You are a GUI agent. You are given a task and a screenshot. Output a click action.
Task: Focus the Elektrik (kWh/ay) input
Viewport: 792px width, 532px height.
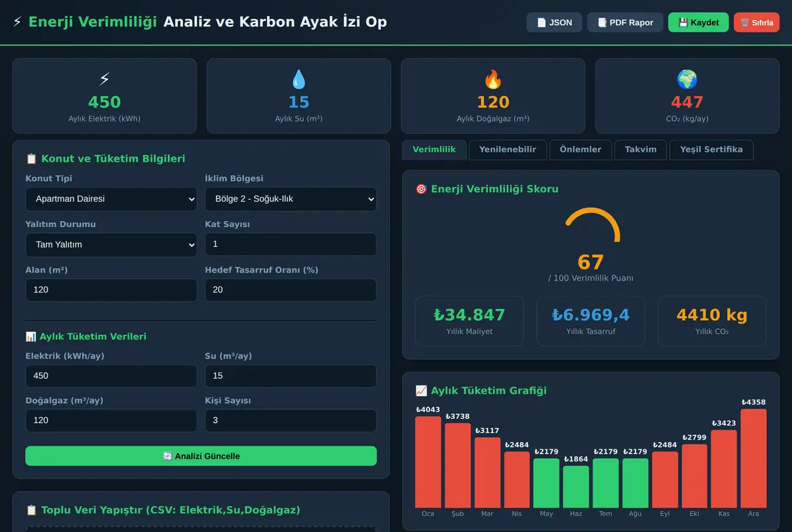point(111,376)
